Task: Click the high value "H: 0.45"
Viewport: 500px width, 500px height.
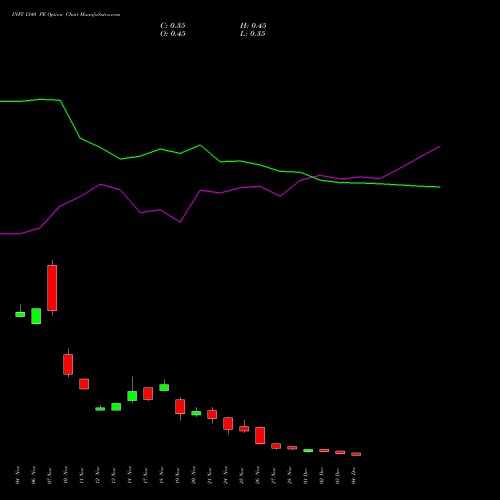Action: click(253, 26)
